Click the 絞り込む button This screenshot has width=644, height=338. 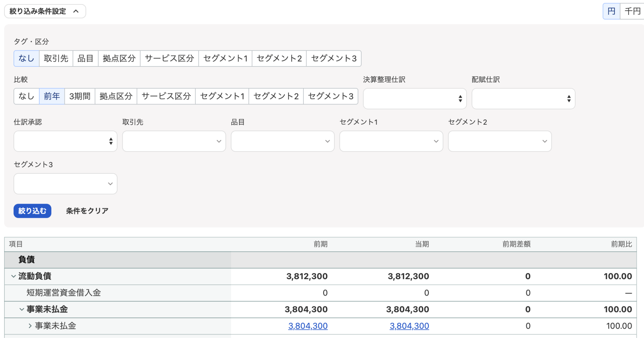(x=32, y=211)
